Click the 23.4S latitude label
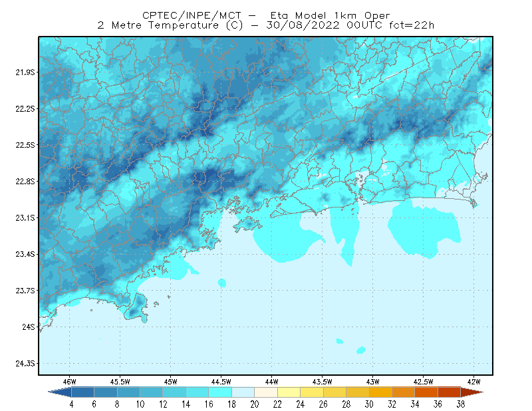Viewport: 532px width, 411px height. (25, 254)
